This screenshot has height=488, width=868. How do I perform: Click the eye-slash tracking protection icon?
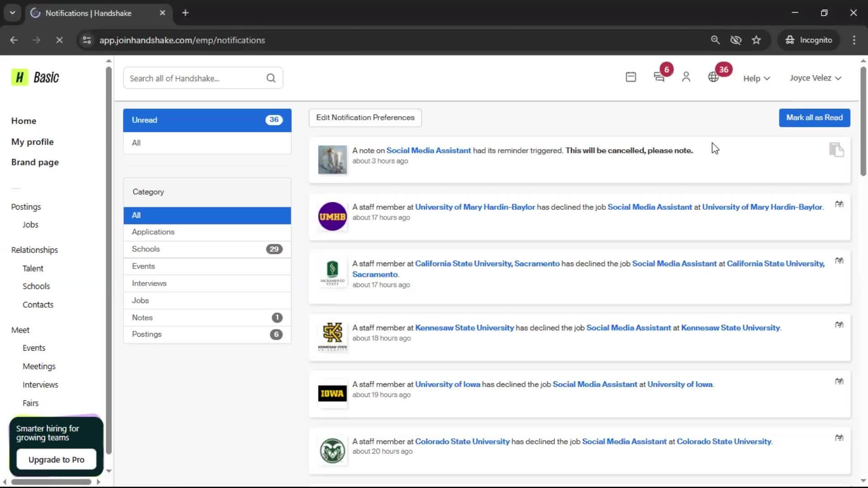[x=736, y=40]
